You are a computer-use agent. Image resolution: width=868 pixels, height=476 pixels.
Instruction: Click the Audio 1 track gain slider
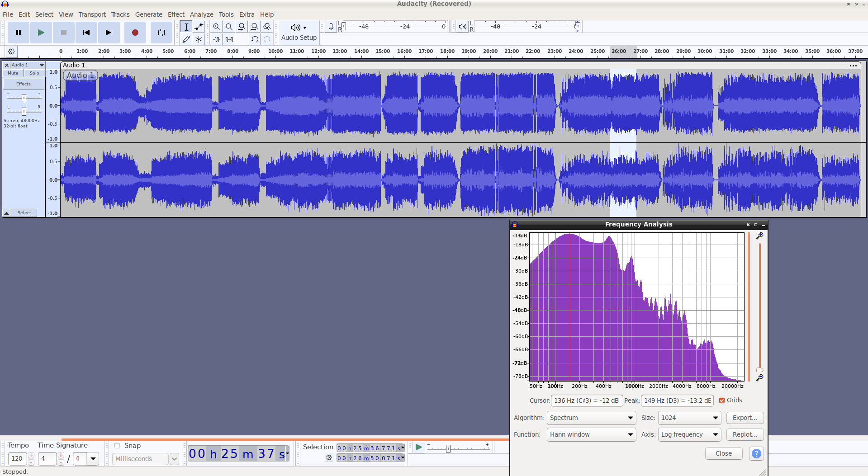pyautogui.click(x=24, y=97)
